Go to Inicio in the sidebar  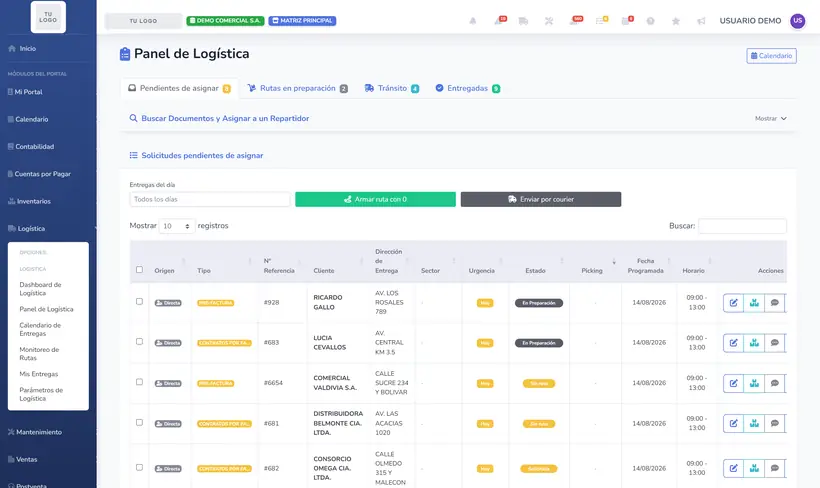pyautogui.click(x=27, y=49)
